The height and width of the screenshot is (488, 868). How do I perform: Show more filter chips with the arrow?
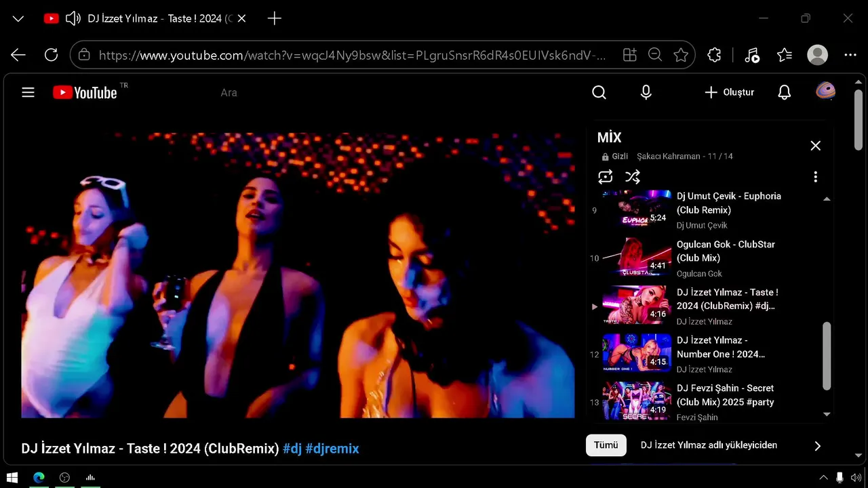[x=817, y=446]
